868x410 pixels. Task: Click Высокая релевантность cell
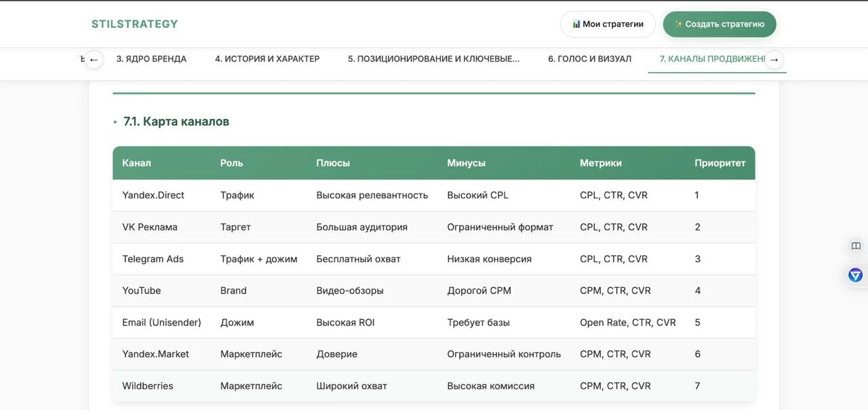coord(372,195)
